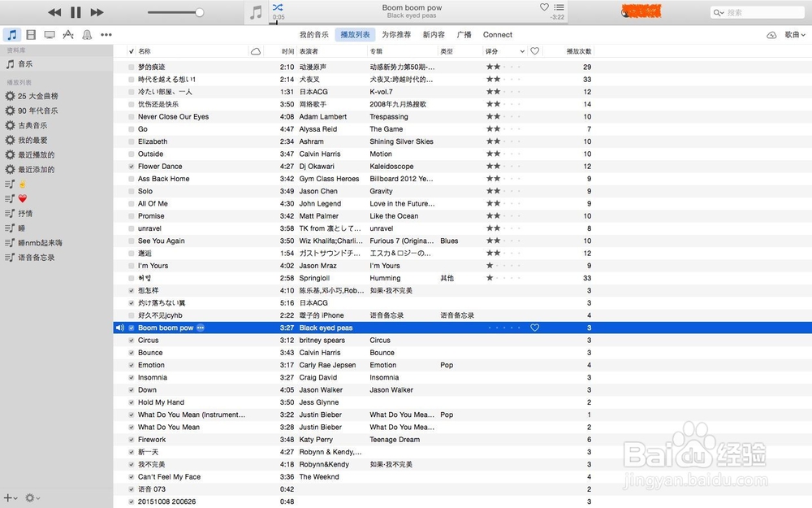Pause the current song
The height and width of the screenshot is (508, 812).
[76, 12]
